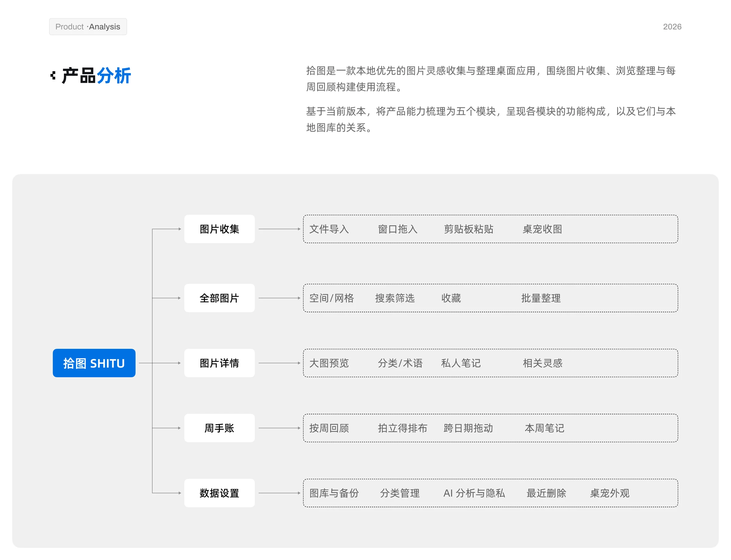
Task: Click the 剪贴板粘贴 feature label
Action: (468, 229)
